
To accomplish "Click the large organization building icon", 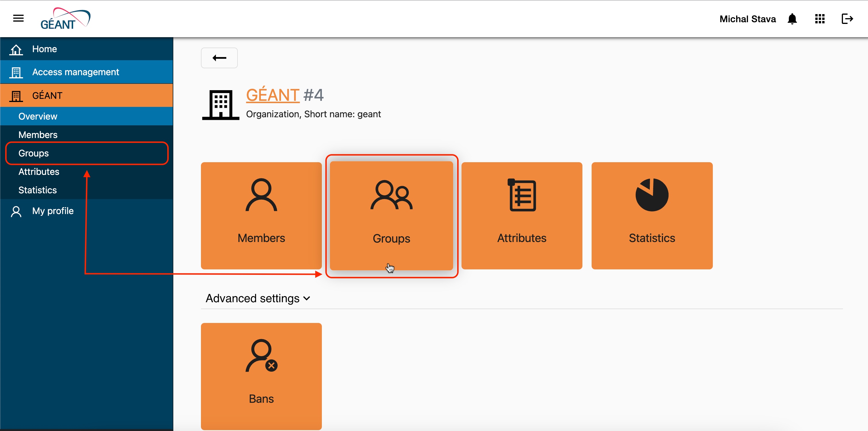I will 221,105.
